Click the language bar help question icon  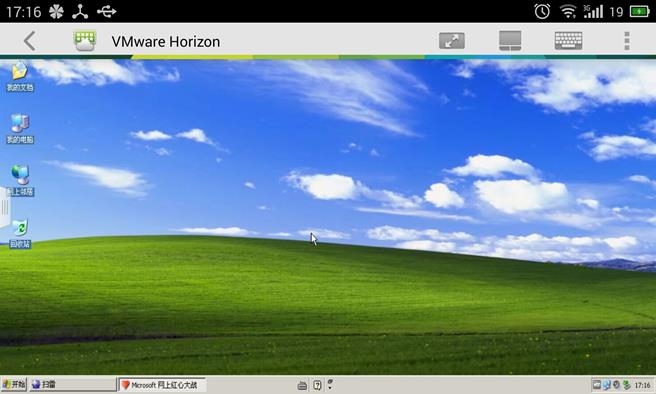point(317,385)
